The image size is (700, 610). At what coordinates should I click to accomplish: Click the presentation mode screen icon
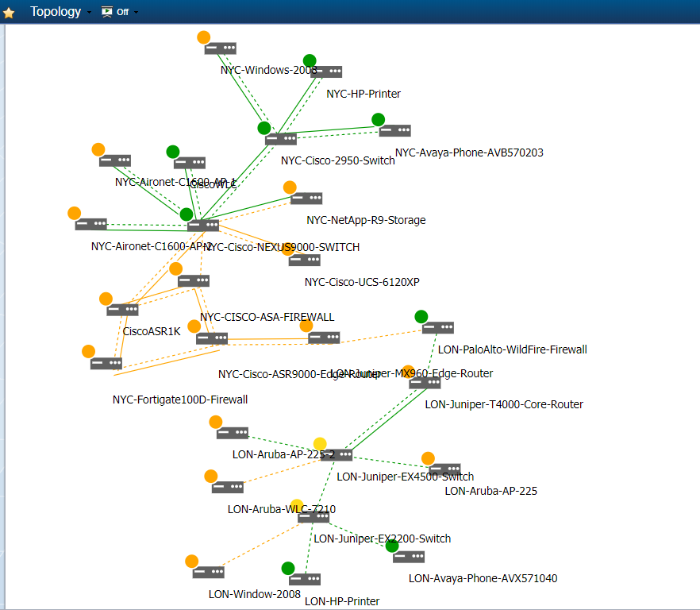(106, 12)
